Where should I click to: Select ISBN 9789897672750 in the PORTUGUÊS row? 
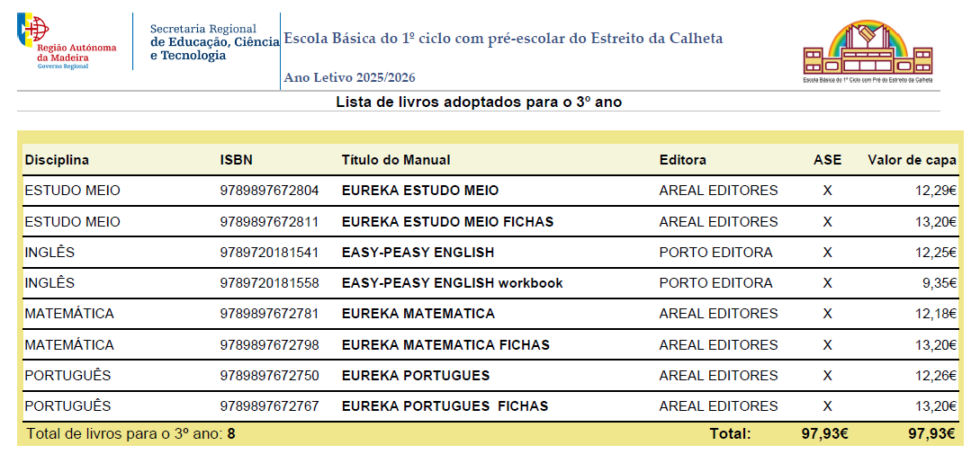[x=269, y=376]
